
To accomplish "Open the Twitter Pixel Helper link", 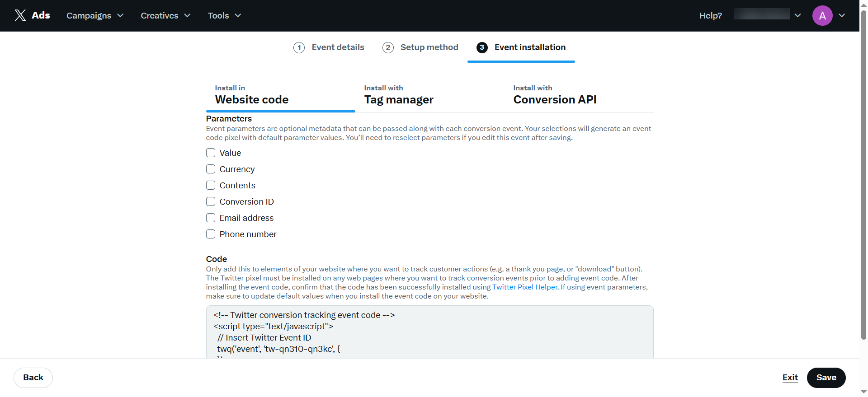I will [525, 287].
